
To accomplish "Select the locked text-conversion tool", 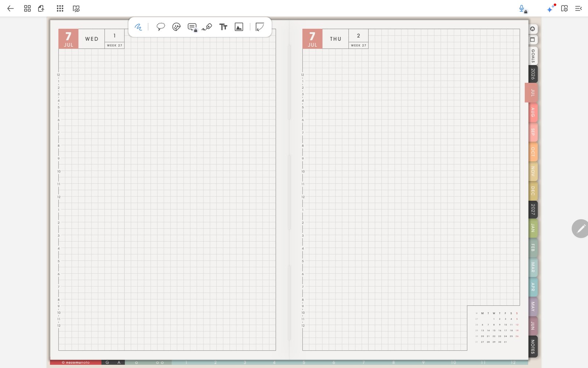I will pos(192,27).
